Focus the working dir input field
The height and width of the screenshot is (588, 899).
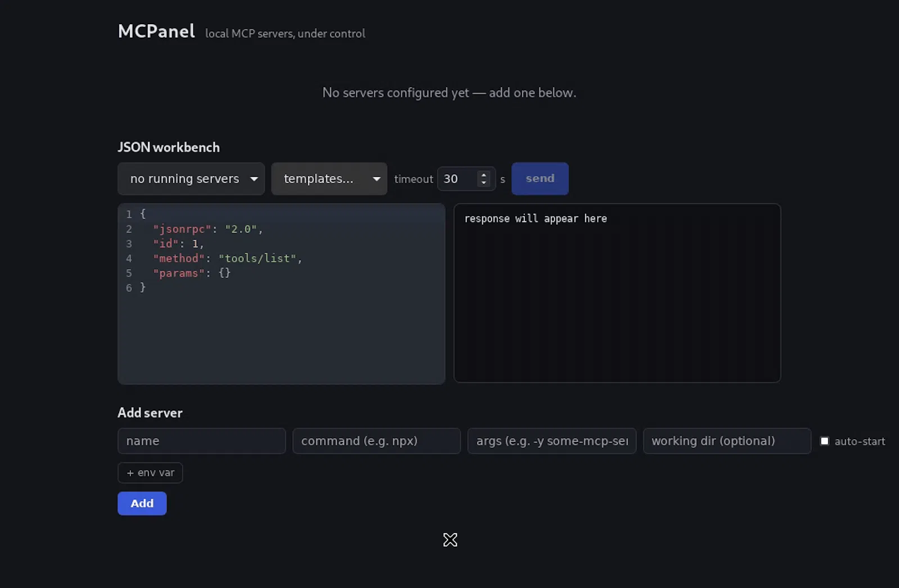click(727, 441)
